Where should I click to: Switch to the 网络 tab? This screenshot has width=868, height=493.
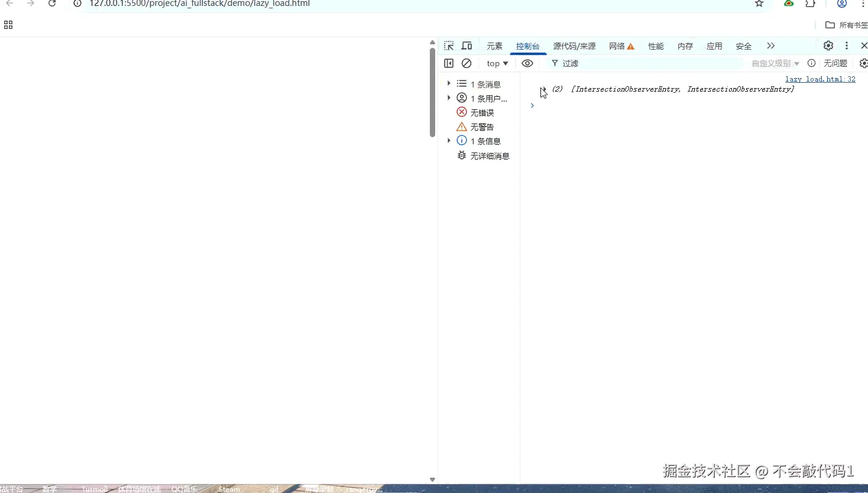617,46
